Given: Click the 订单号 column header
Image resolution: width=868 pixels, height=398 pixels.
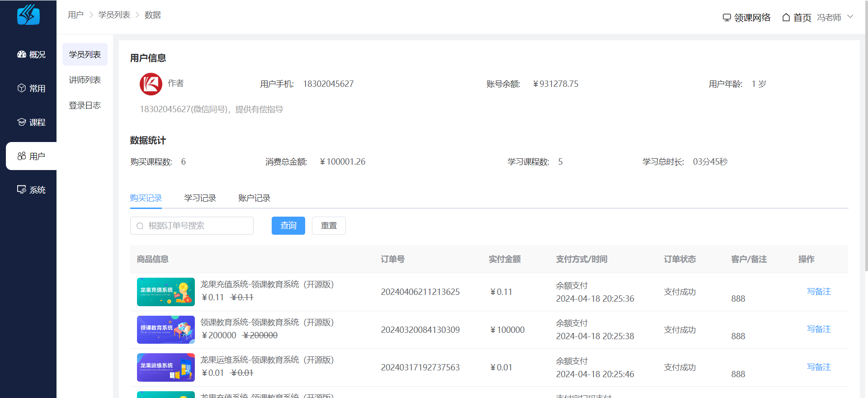Looking at the screenshot, I should [x=392, y=259].
